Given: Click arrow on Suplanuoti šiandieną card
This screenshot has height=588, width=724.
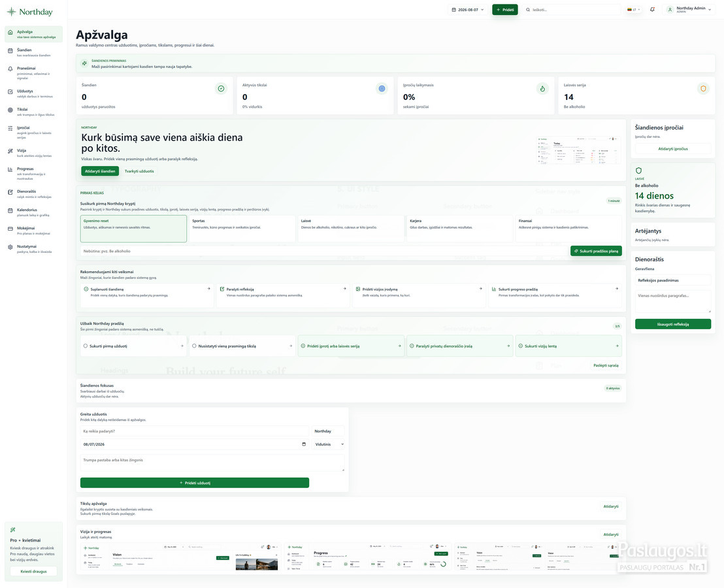Looking at the screenshot, I should point(208,289).
